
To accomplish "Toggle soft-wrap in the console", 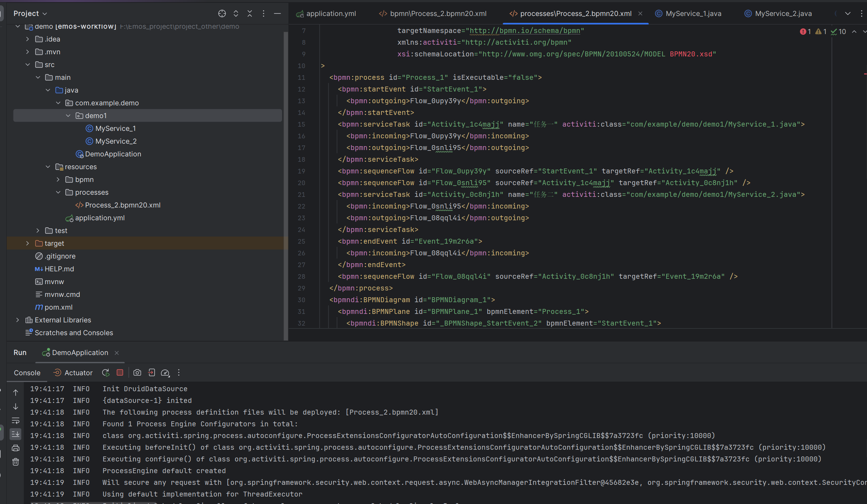I will point(16,421).
